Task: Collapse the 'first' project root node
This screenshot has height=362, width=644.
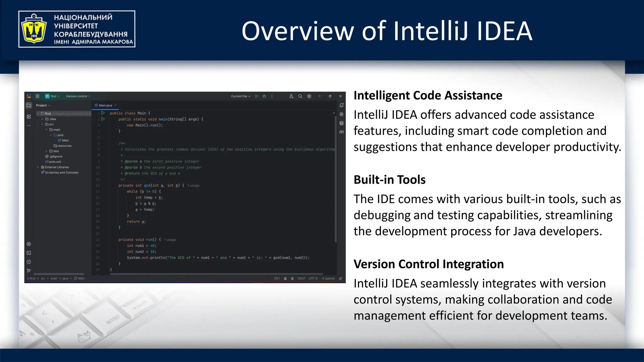Action: (x=38, y=114)
